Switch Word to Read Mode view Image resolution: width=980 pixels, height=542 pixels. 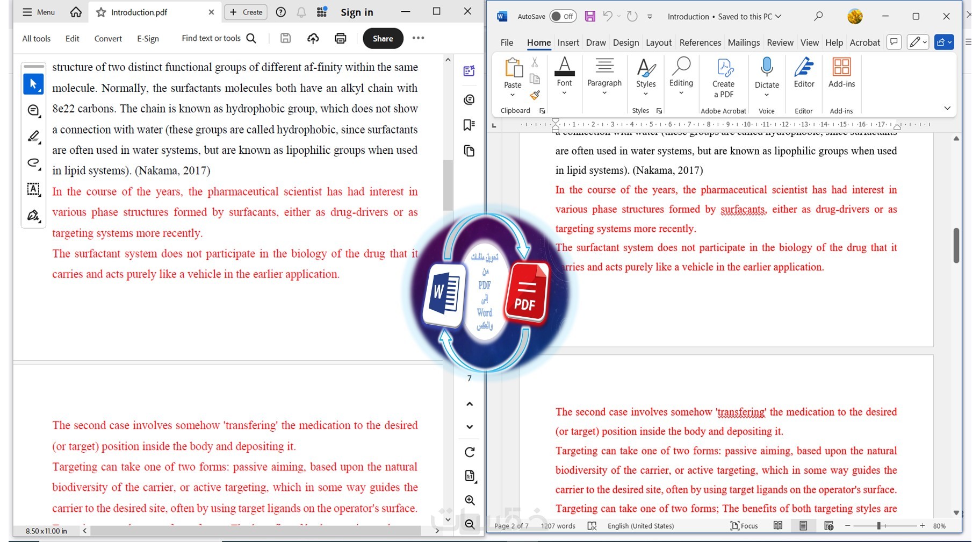pos(777,526)
